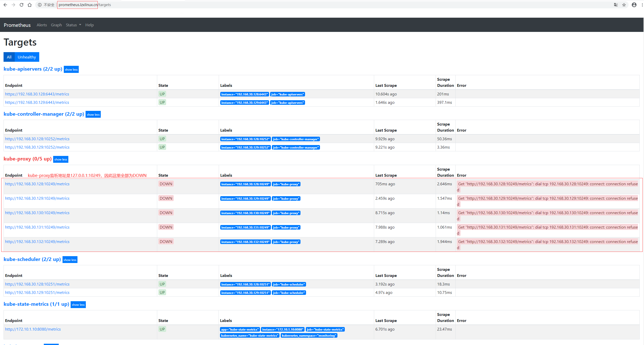Go back with the browser back arrow
Screen dimensions: 644x345
click(x=5, y=5)
